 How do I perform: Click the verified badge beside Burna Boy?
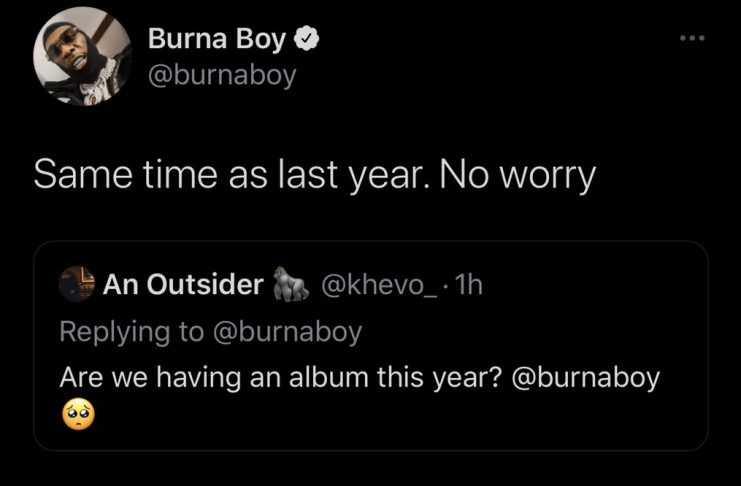point(308,40)
